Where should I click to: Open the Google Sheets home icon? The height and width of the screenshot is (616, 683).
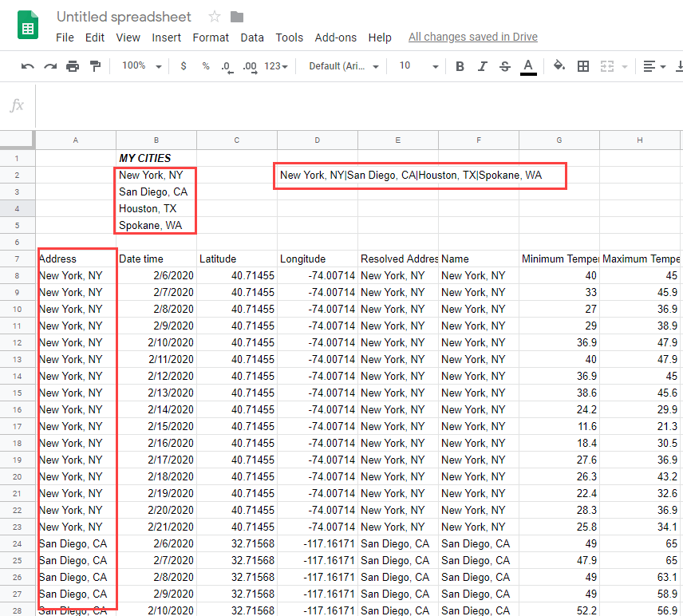coord(29,26)
